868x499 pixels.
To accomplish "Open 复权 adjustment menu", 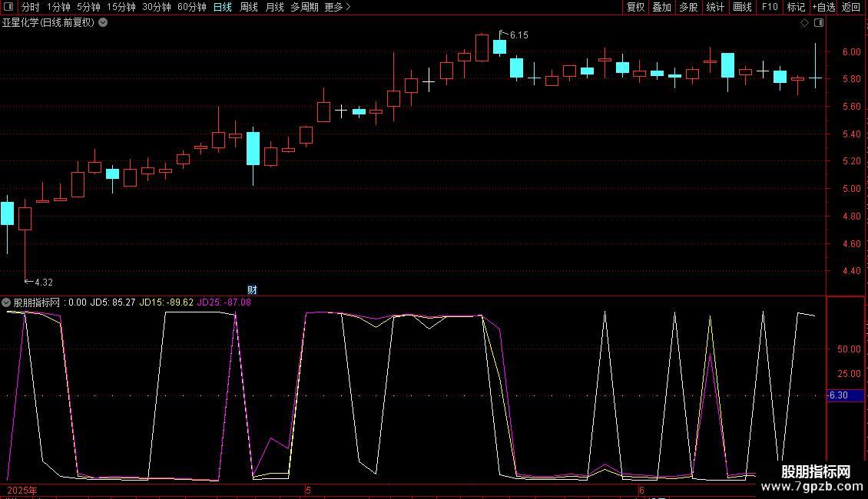I will [635, 7].
